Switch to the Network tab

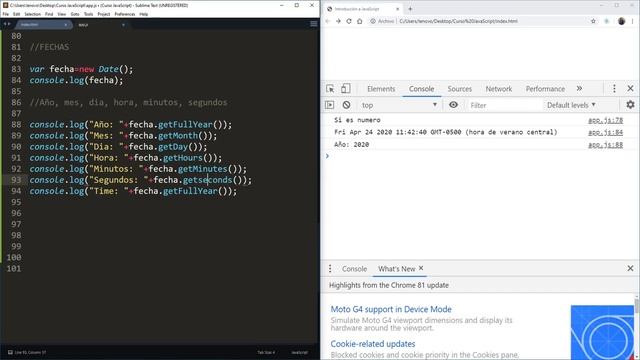pos(498,89)
